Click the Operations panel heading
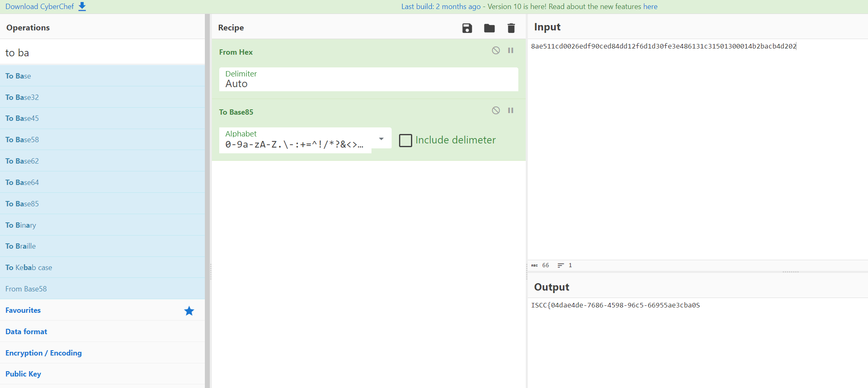 pos(28,28)
